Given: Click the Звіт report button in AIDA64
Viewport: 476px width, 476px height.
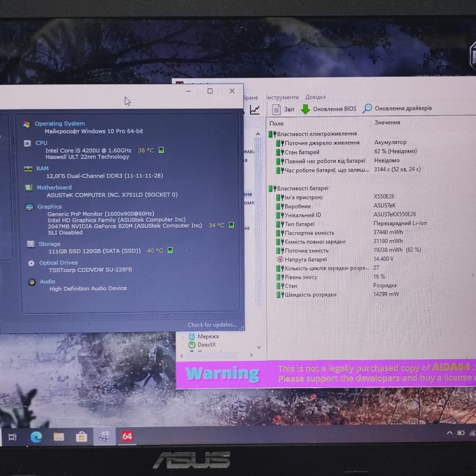Looking at the screenshot, I should point(283,109).
